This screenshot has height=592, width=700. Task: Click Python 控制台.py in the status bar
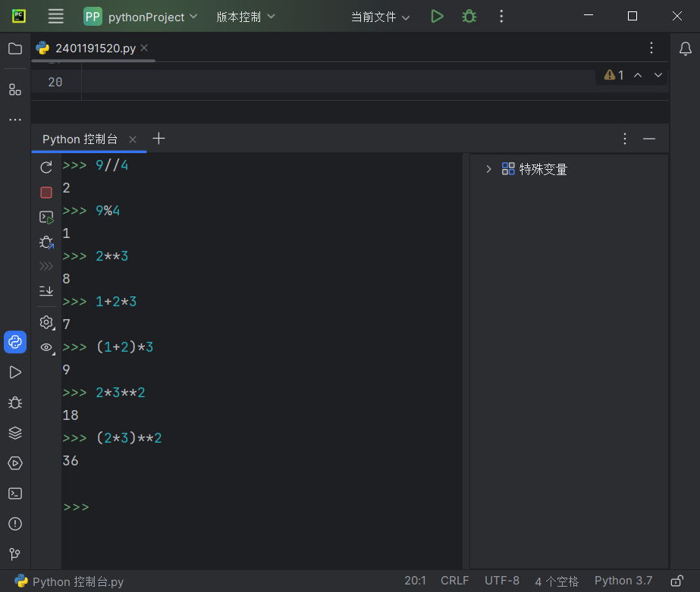(x=69, y=581)
